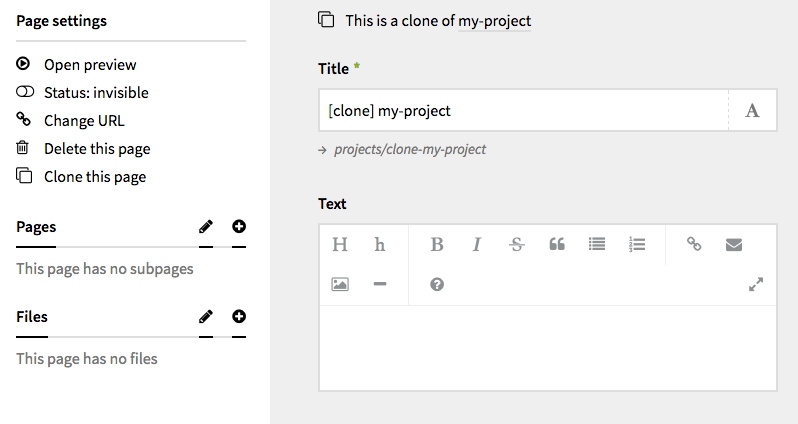Insert a hyperlink via chain icon
The image size is (798, 424).
(694, 244)
